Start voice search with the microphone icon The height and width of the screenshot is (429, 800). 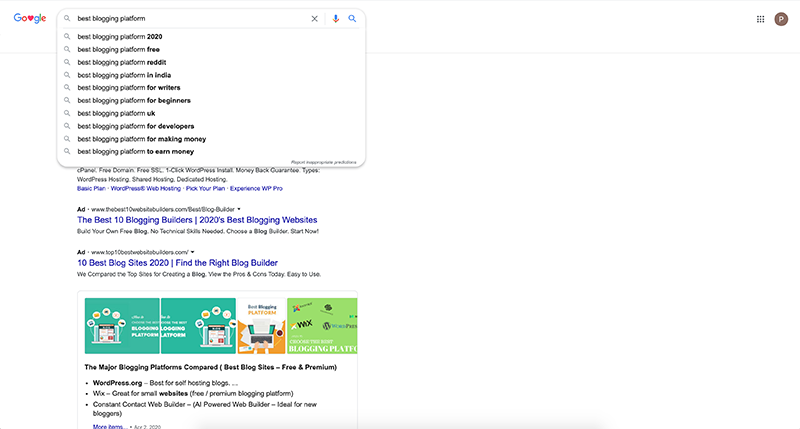click(335, 18)
